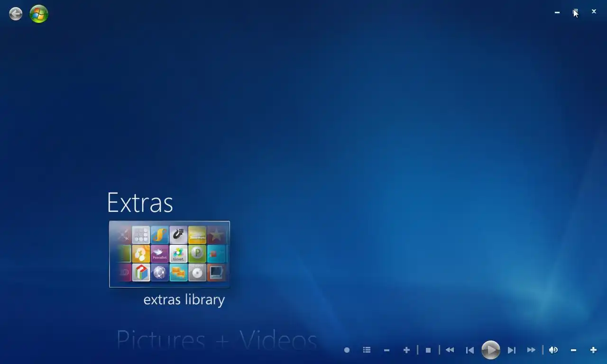Viewport: 607px width, 364px height.
Task: Skip to next track
Action: point(511,350)
